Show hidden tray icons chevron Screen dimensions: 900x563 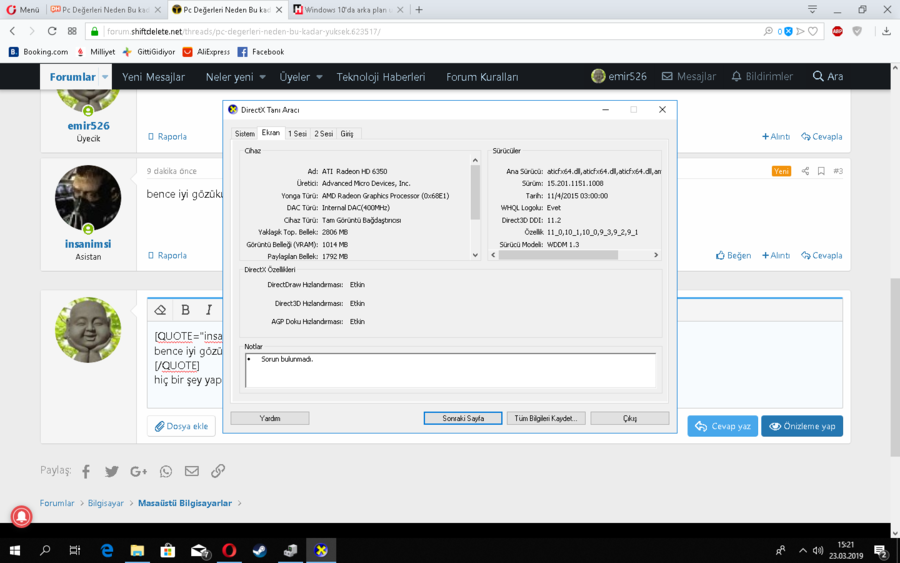[x=802, y=551]
